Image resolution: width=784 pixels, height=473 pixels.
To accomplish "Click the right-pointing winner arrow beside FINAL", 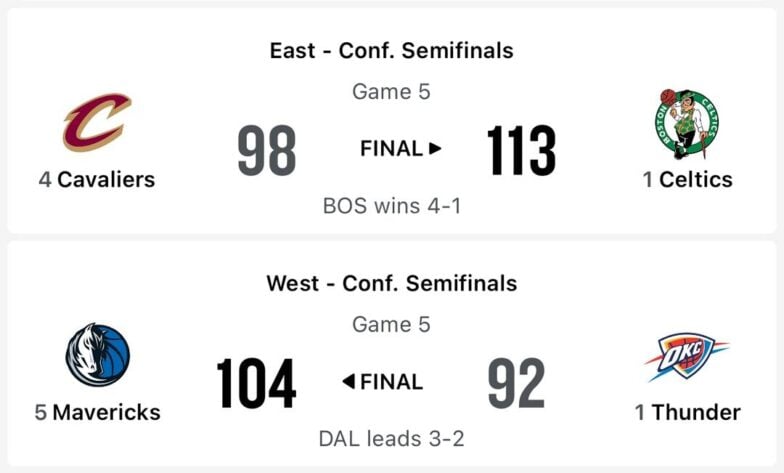I will [435, 148].
